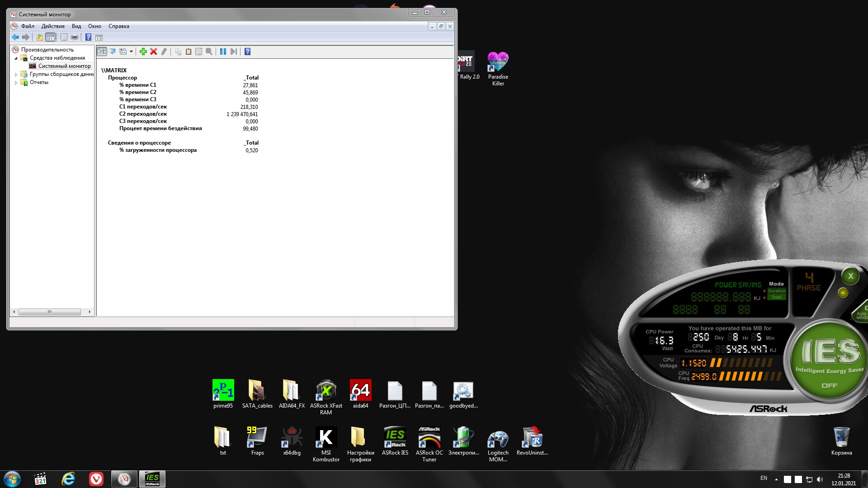868x488 pixels.
Task: Expand the Группы сборщиков данных tree node
Action: pos(16,75)
